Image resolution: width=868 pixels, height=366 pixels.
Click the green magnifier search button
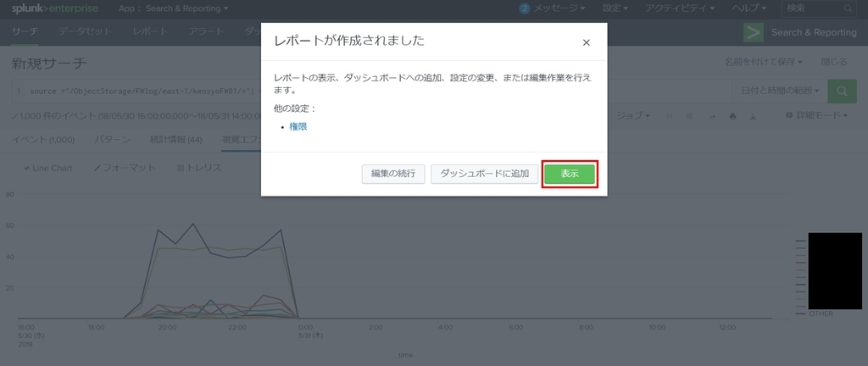[x=842, y=91]
